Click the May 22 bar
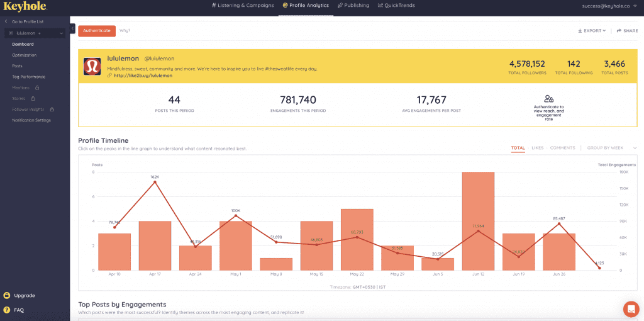The image size is (644, 321). click(357, 240)
